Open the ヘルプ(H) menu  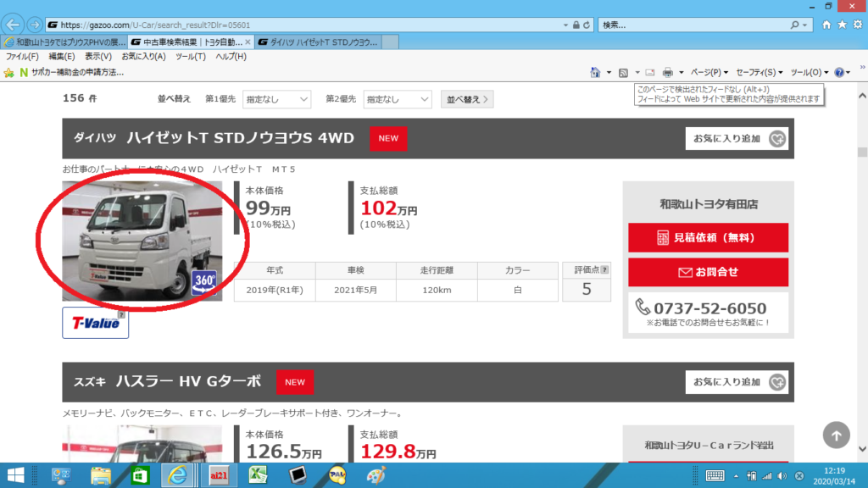pyautogui.click(x=231, y=57)
